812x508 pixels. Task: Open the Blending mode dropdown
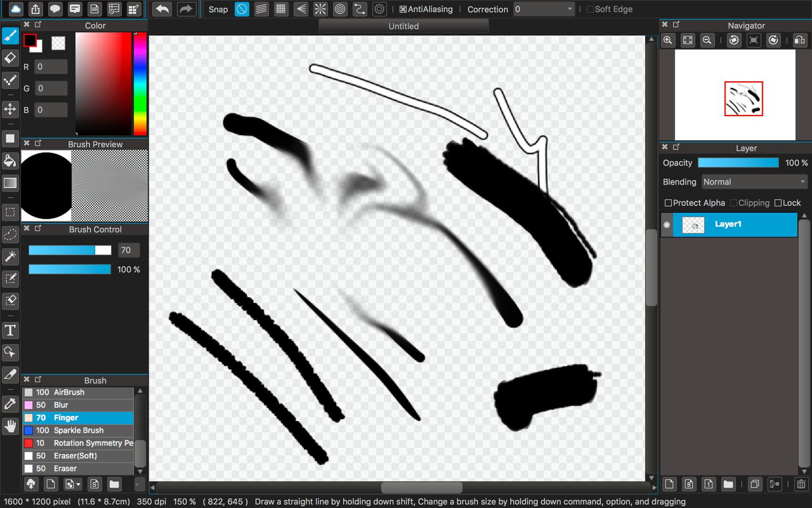pos(754,182)
